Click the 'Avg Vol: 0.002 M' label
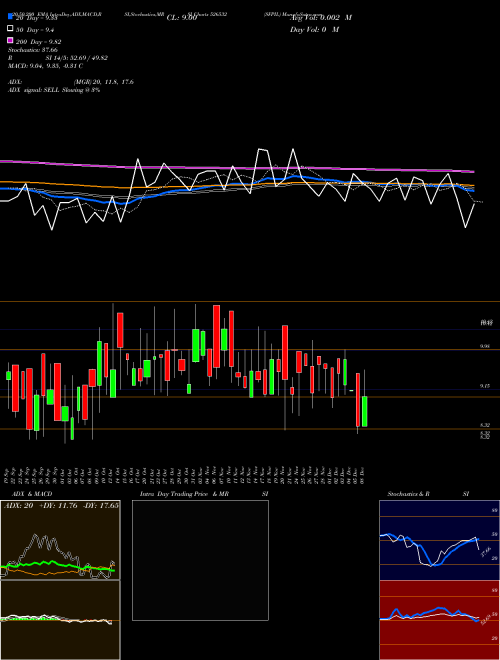 (321, 18)
